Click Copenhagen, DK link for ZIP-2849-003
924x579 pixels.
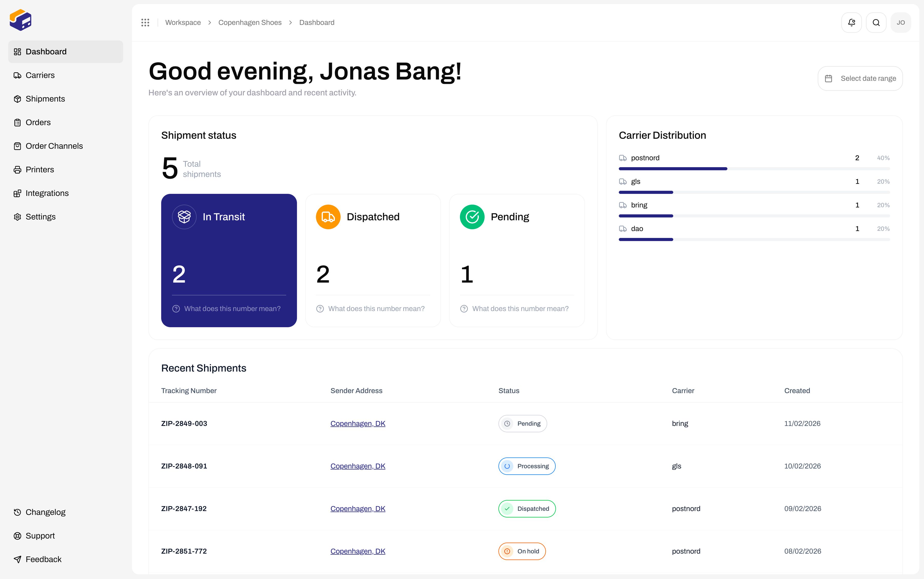(x=358, y=424)
